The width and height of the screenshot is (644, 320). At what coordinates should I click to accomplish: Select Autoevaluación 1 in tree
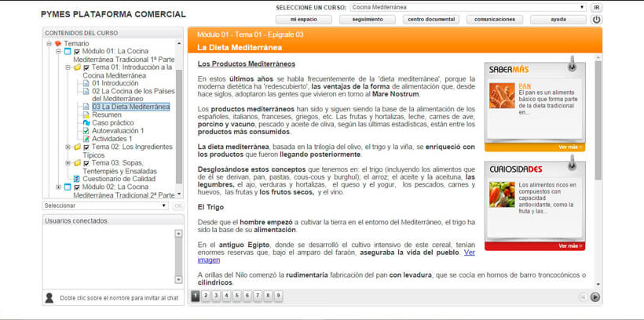(118, 131)
